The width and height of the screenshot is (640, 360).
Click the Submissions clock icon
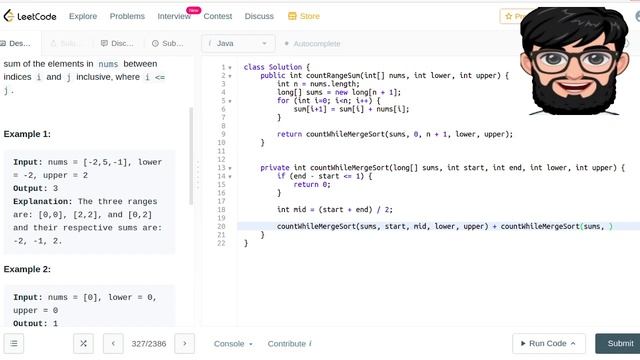155,43
